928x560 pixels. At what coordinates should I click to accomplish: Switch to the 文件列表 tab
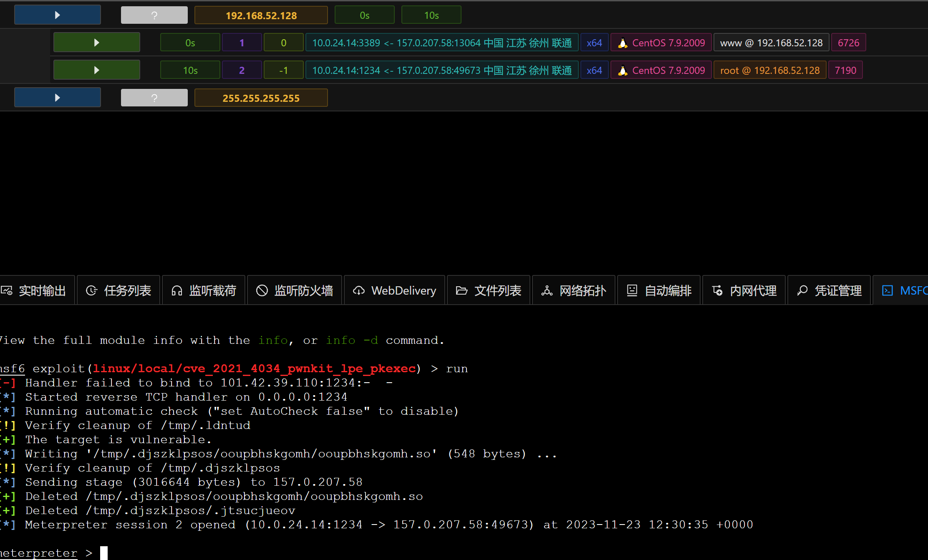[489, 290]
